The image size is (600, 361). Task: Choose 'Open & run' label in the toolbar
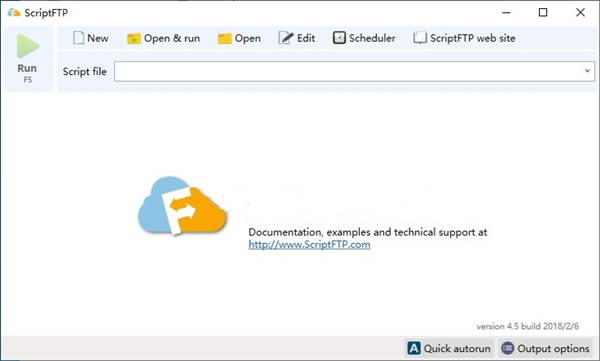click(x=172, y=38)
